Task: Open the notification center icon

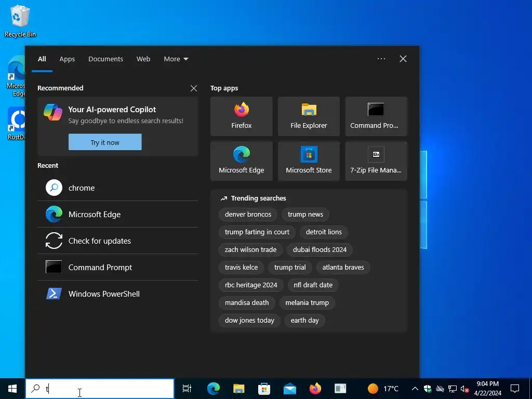Action: (x=515, y=389)
